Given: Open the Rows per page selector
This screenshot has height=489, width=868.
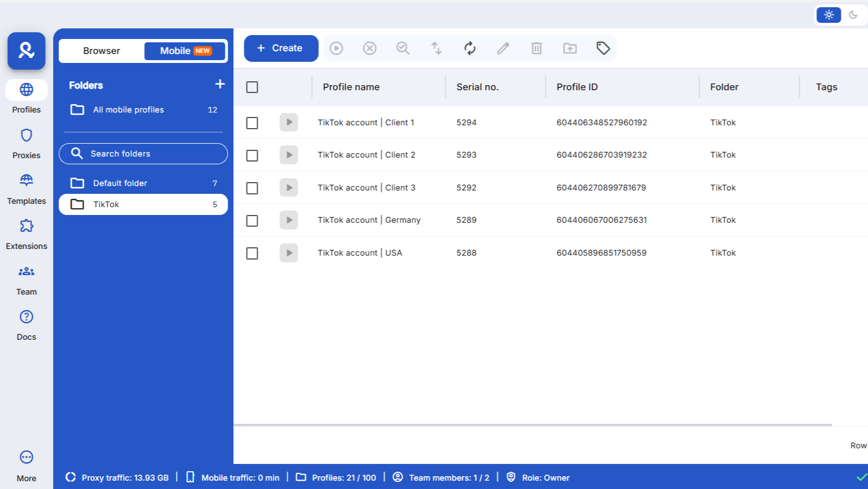Looking at the screenshot, I should click(858, 445).
